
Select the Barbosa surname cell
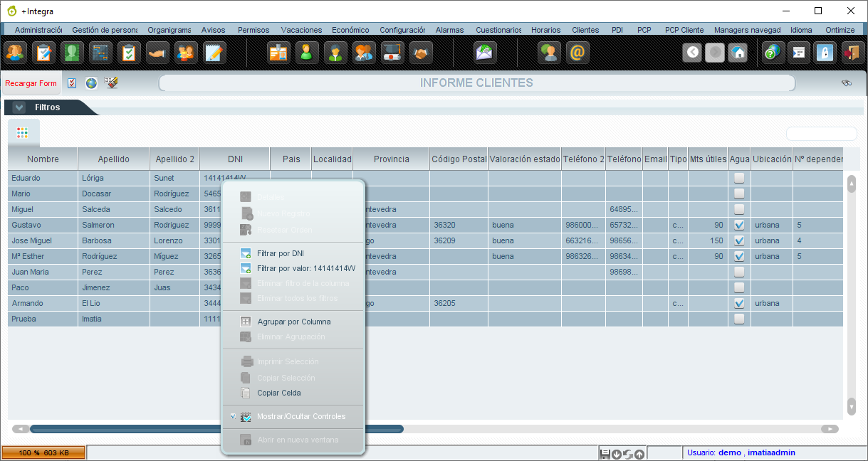[x=114, y=240]
